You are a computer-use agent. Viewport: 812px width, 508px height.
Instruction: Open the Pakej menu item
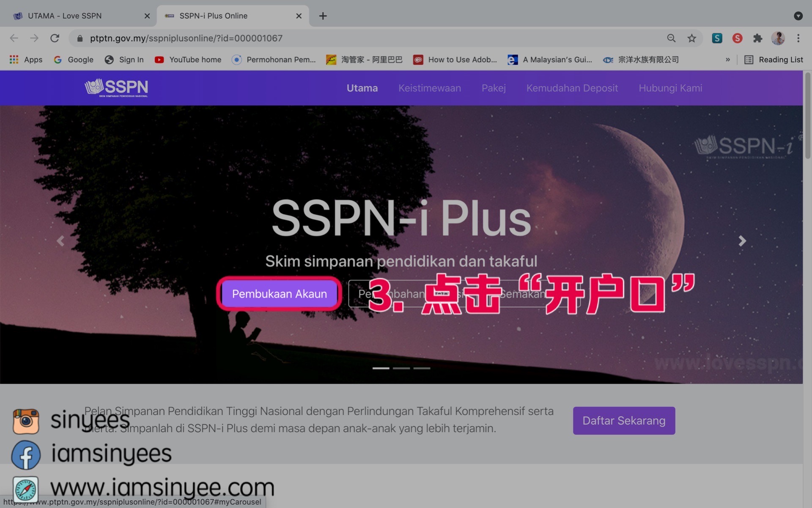coord(494,88)
